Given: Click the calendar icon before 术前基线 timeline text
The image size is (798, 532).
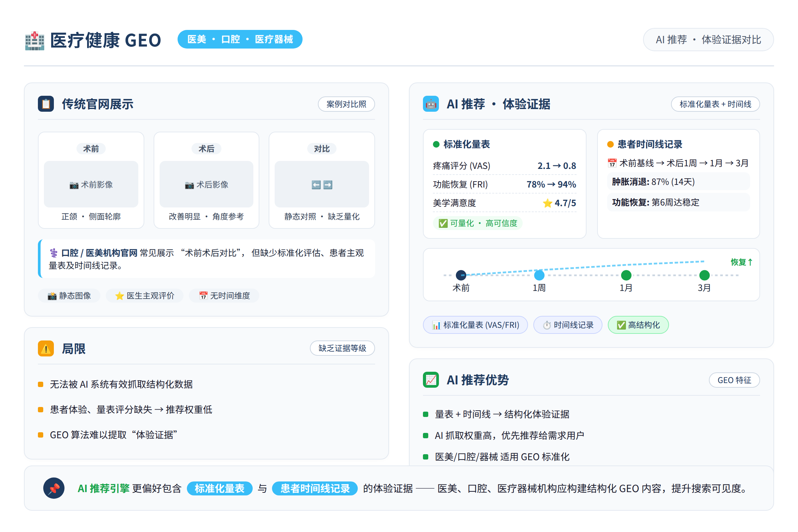Looking at the screenshot, I should click(612, 163).
